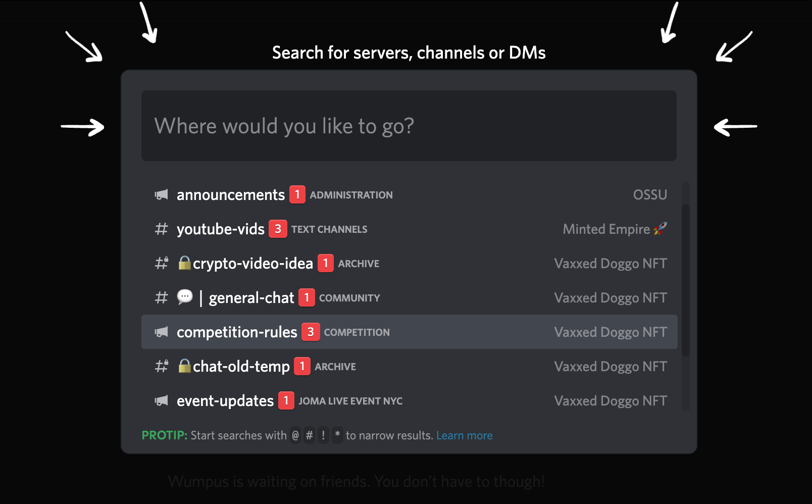Click the locked hash icon for chat-old-temp
812x504 pixels.
(162, 366)
